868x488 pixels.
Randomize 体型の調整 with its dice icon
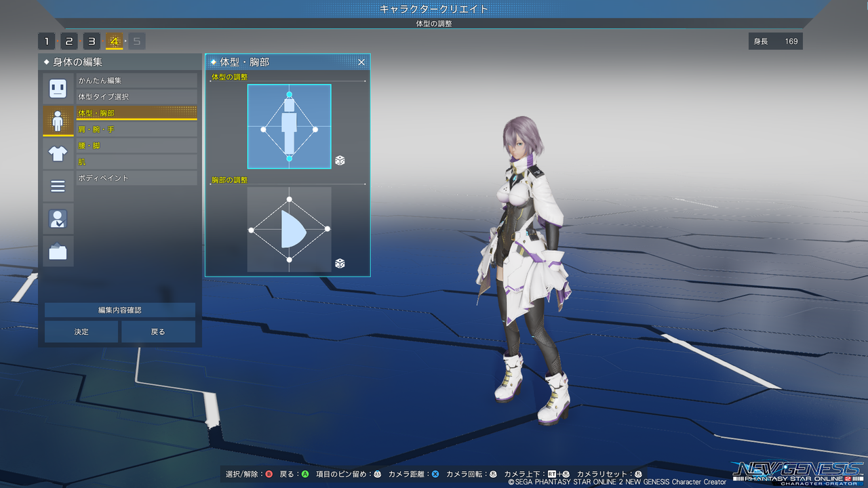click(340, 161)
